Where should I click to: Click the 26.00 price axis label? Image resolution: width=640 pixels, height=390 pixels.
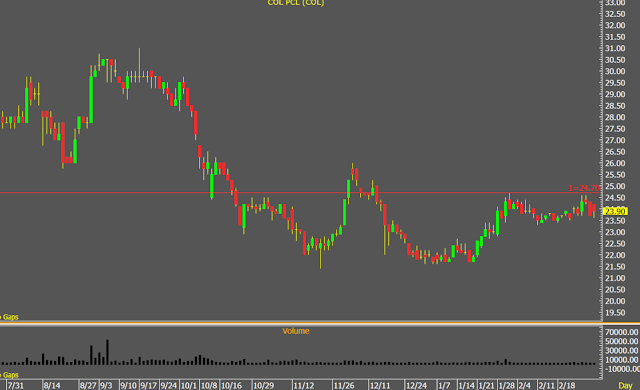(615, 163)
